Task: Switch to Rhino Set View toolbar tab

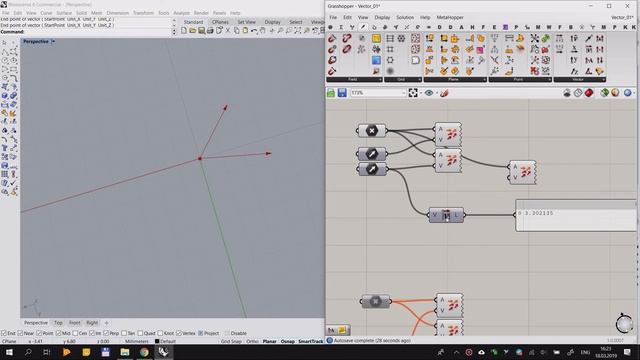Action: tap(247, 22)
